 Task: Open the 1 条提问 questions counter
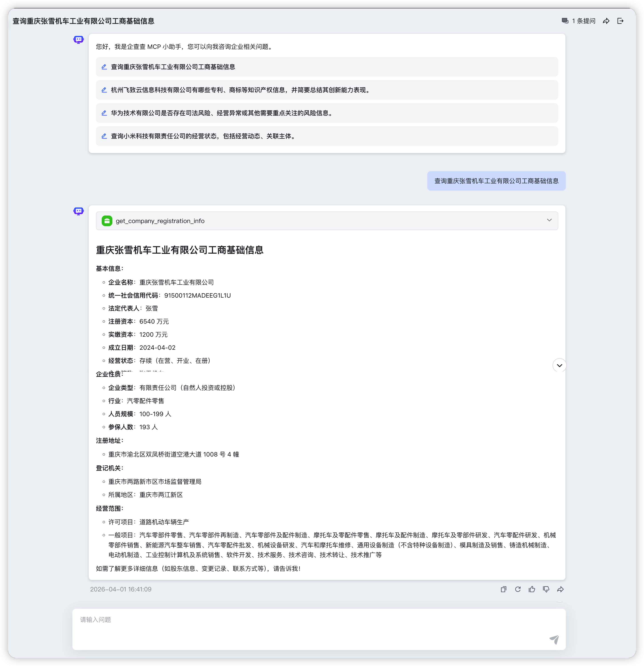(x=579, y=21)
